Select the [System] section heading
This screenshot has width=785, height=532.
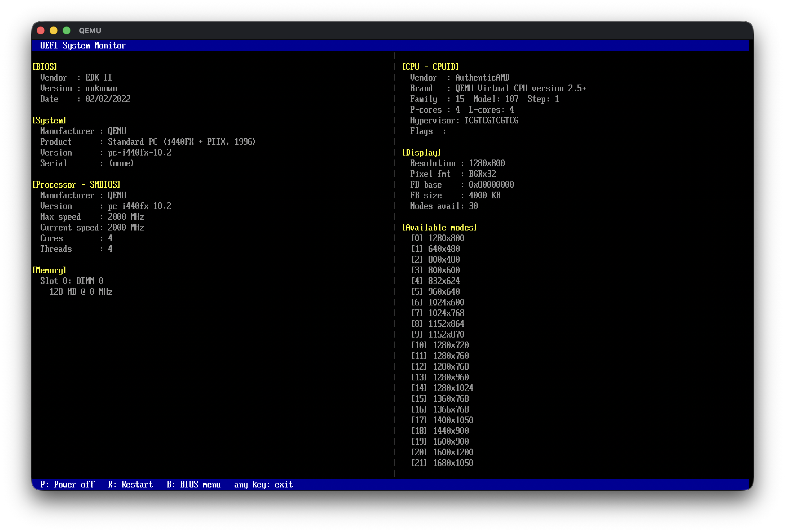(49, 120)
